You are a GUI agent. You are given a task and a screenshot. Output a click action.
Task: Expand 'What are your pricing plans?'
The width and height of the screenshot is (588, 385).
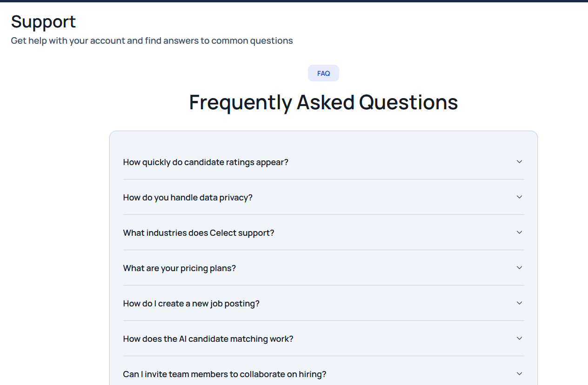(x=179, y=268)
